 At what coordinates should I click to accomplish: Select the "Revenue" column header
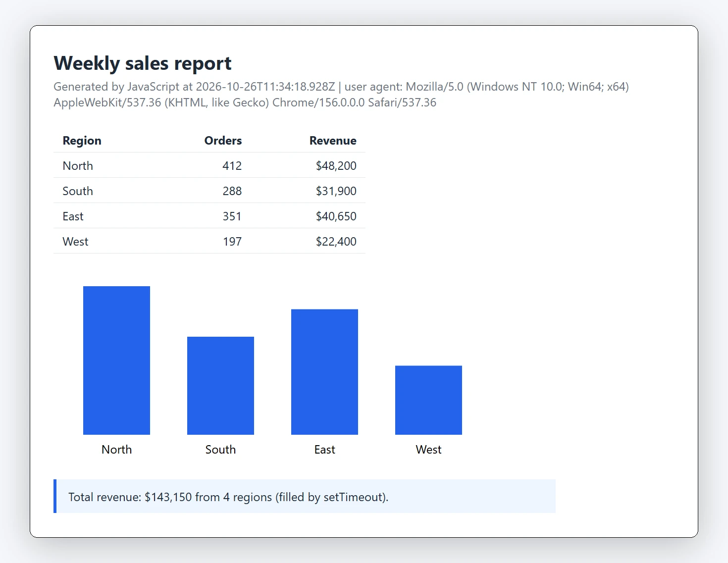pyautogui.click(x=333, y=141)
